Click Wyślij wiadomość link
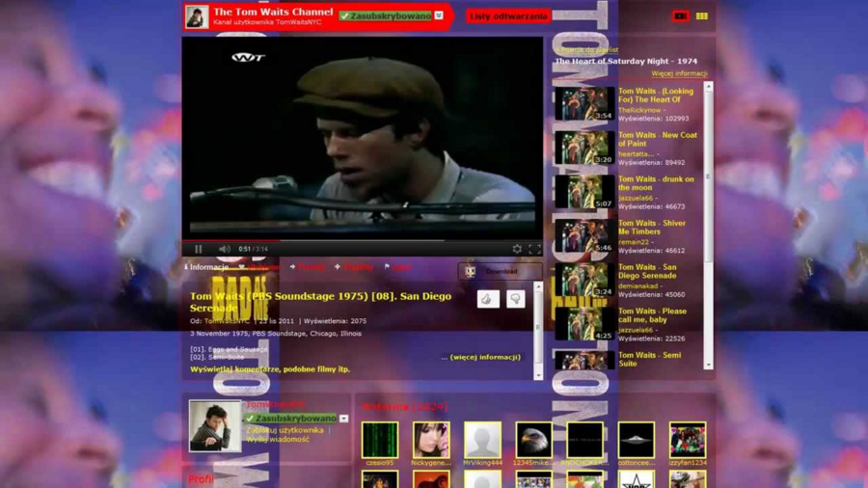Screen dimensions: 868x488 tap(278, 440)
